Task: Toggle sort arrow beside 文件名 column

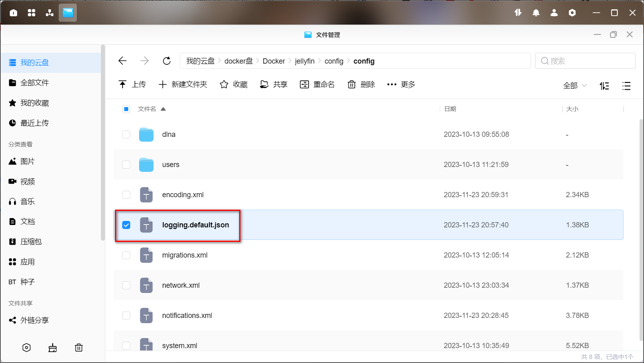Action: tap(163, 109)
